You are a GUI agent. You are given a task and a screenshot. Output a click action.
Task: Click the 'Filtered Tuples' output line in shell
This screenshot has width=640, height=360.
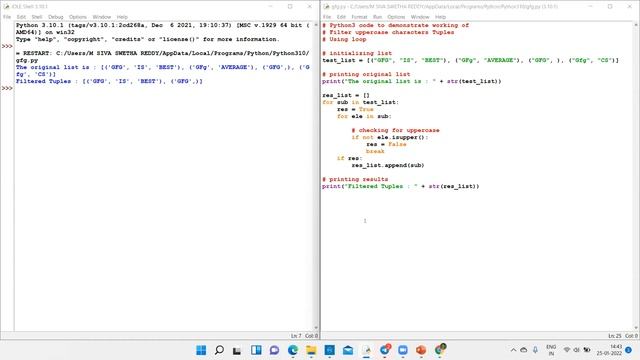(109, 81)
